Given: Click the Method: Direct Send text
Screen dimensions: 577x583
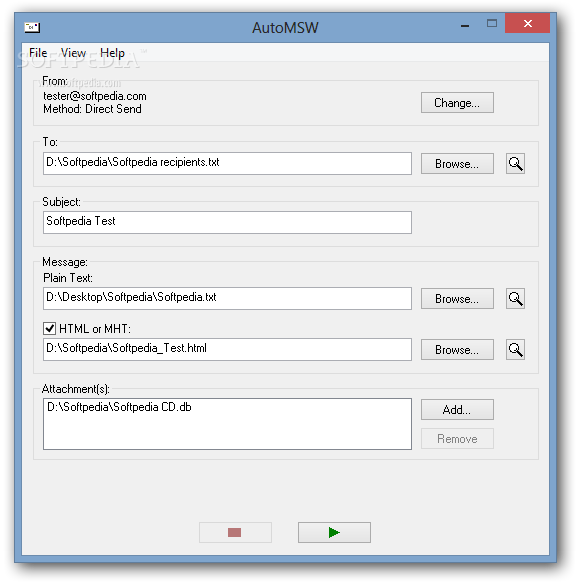Looking at the screenshot, I should pos(92,109).
